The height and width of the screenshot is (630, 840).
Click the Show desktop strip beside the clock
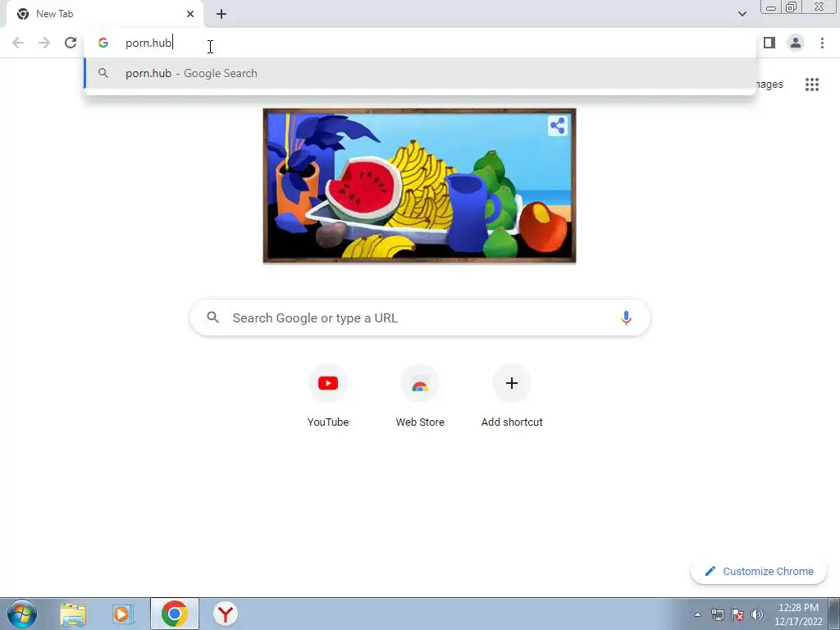[834, 614]
